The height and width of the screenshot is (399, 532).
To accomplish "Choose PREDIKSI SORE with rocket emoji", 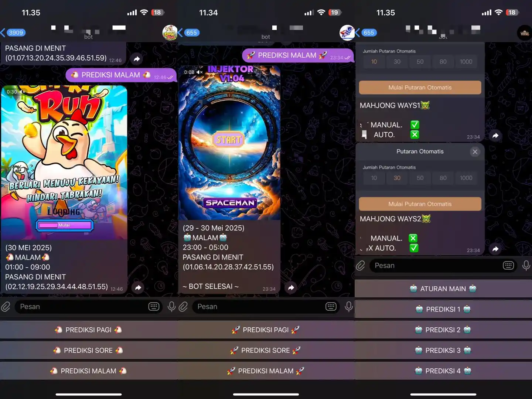I will click(266, 350).
